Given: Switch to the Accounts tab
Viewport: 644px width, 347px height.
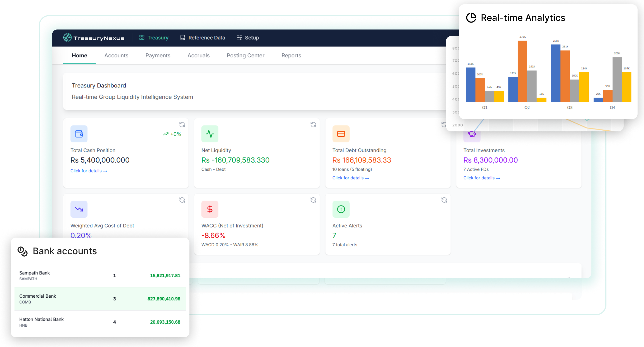Looking at the screenshot, I should click(116, 56).
